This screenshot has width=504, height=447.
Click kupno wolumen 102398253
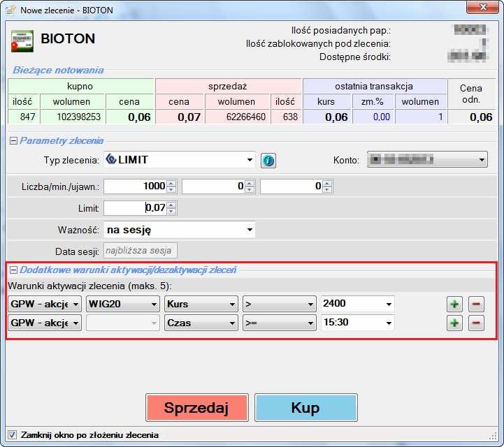coord(78,117)
